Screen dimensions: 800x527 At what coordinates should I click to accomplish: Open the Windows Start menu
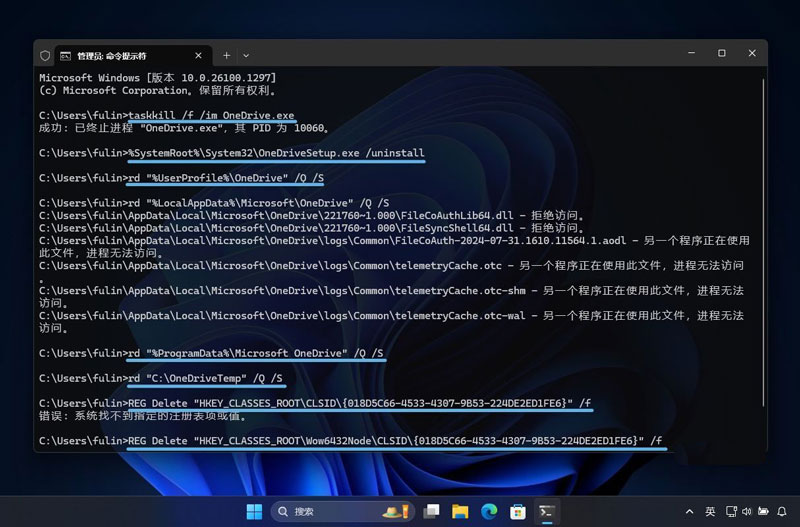[x=254, y=511]
